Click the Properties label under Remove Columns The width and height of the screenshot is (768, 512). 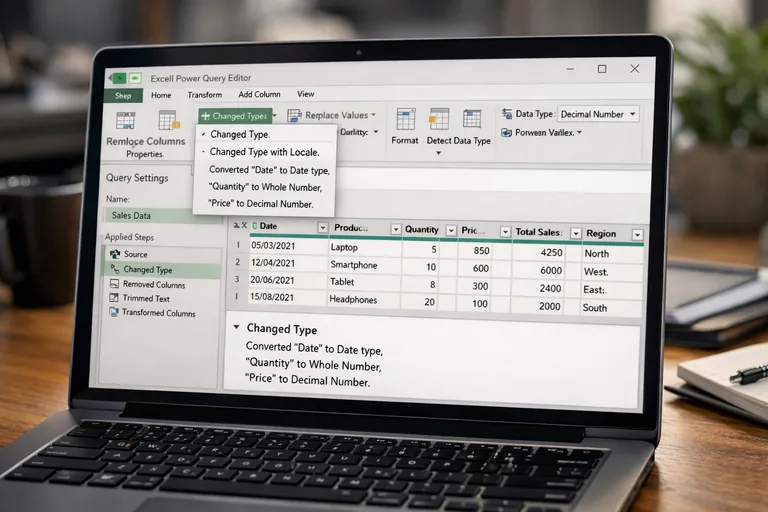[x=144, y=154]
